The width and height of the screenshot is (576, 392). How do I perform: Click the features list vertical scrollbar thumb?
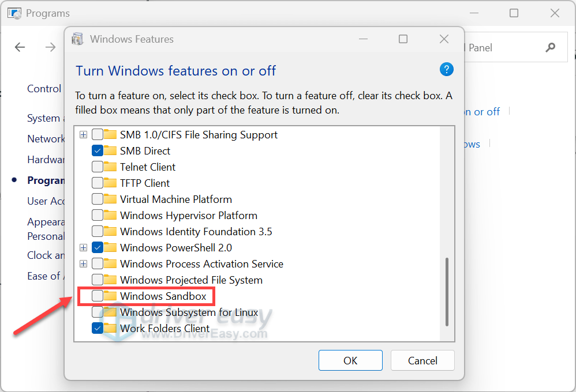pyautogui.click(x=447, y=292)
